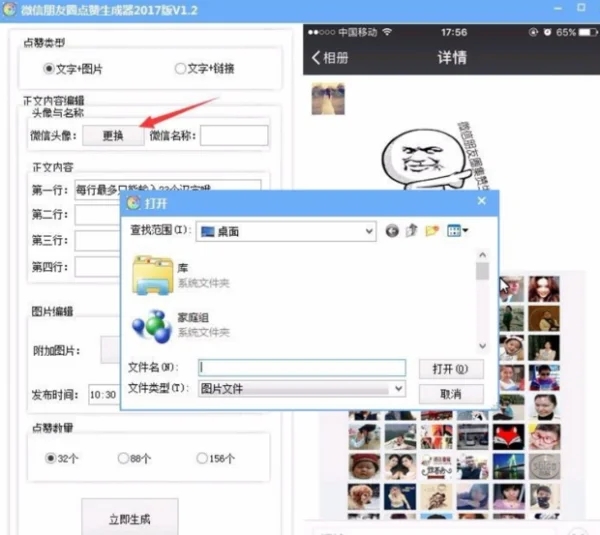Click the 打开 dialog title icon
This screenshot has height=535, width=600.
[x=134, y=202]
